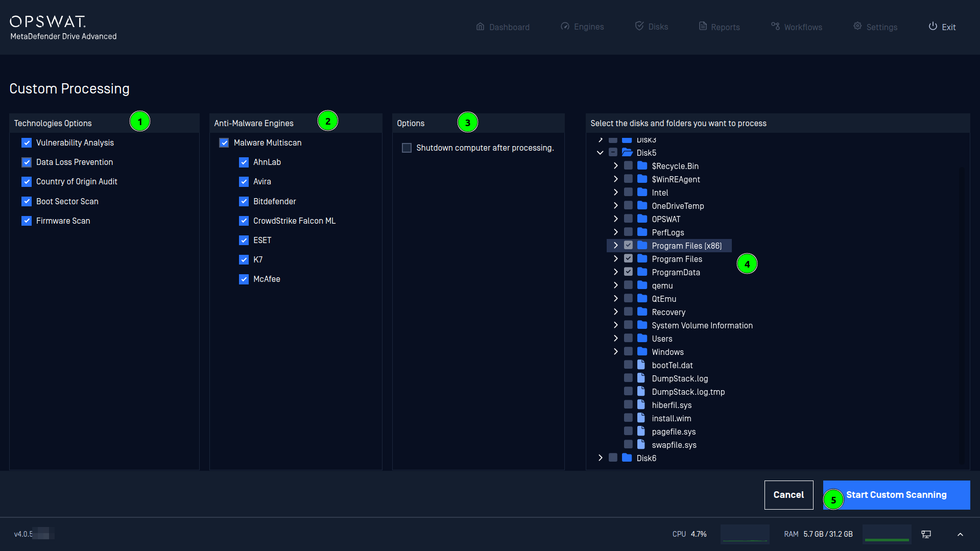Select the DumpStack.log.tmp file row
Screen dimensions: 980x551
[x=674, y=392]
